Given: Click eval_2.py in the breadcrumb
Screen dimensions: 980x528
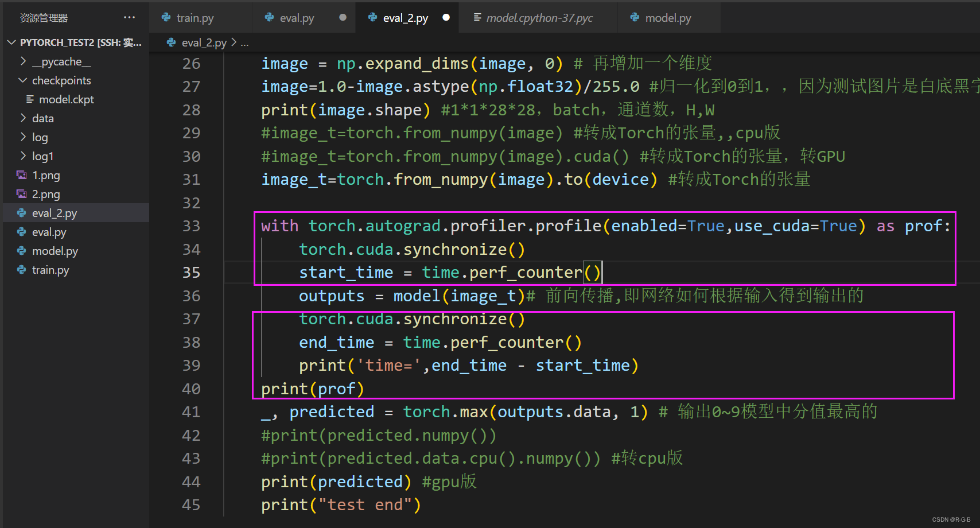Looking at the screenshot, I should (204, 42).
